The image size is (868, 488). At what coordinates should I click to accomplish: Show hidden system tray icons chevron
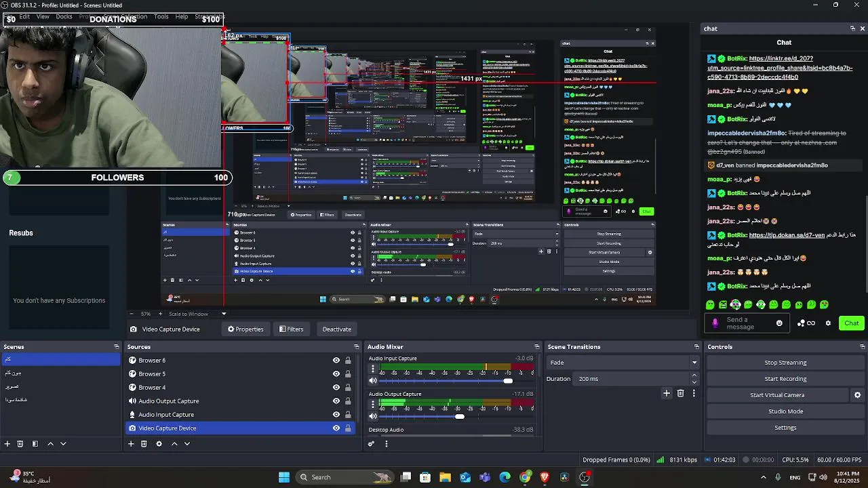pos(764,477)
